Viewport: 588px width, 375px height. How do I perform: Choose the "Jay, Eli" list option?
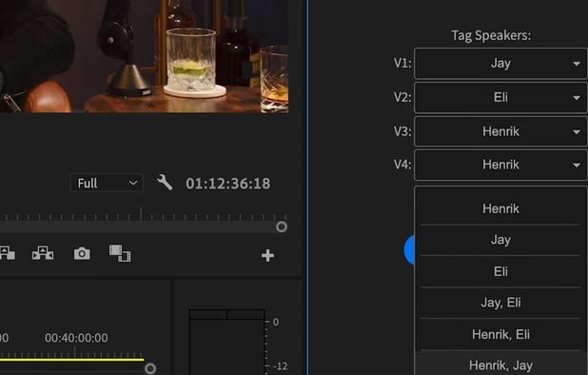[x=500, y=303]
